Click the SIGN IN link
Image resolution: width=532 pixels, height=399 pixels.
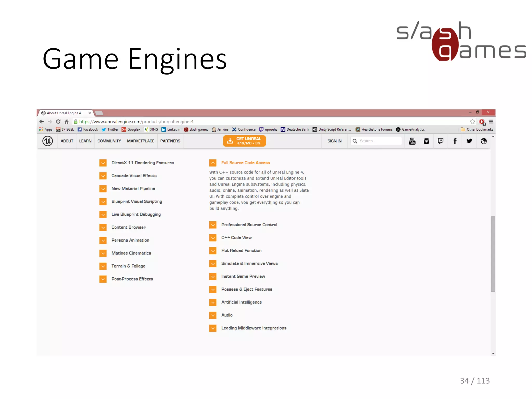point(334,141)
